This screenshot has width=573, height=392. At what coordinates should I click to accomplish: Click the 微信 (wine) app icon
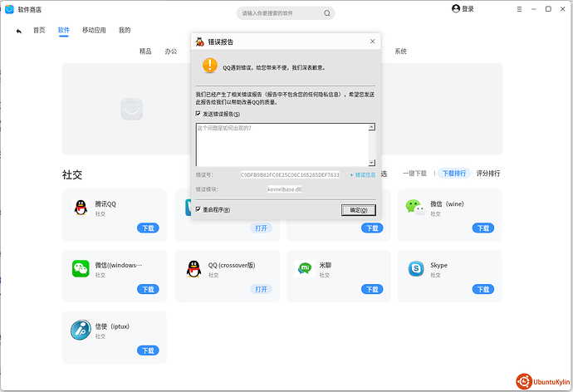click(x=415, y=207)
